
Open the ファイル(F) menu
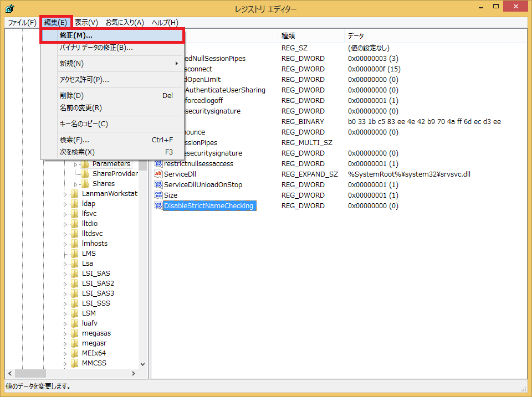point(22,22)
